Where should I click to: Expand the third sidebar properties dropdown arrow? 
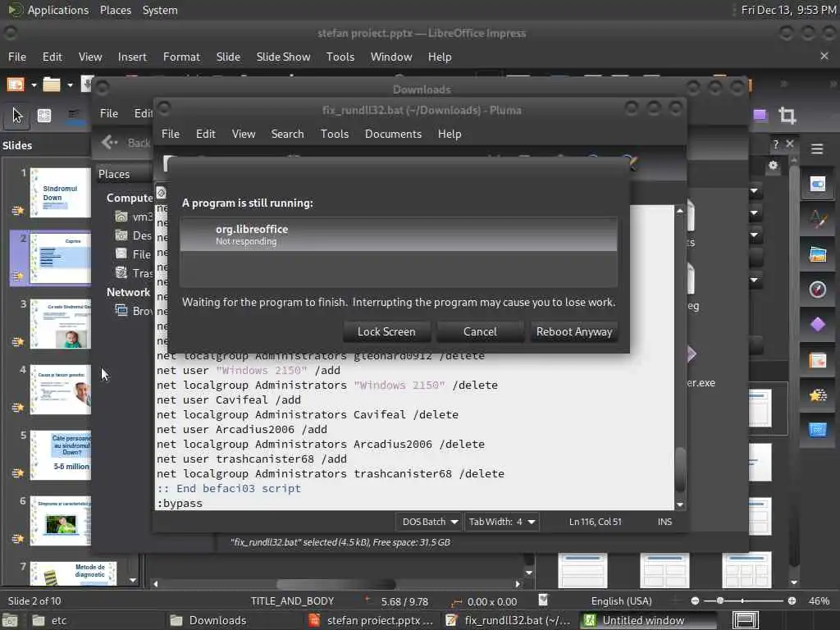click(x=755, y=235)
